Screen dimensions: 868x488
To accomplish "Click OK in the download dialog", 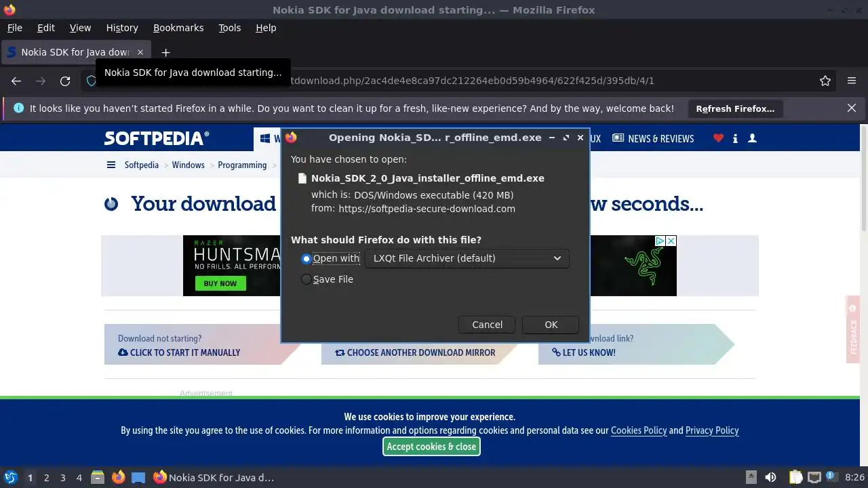I will 551,325.
